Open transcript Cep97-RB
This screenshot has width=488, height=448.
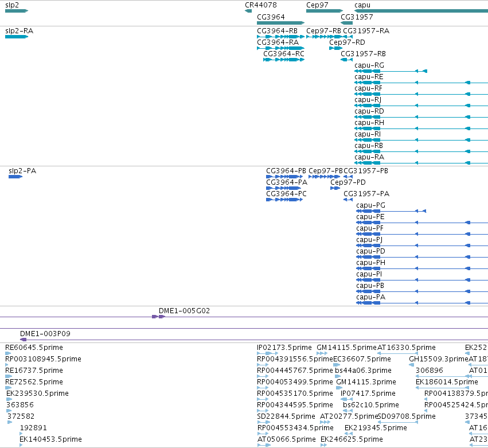pos(325,37)
